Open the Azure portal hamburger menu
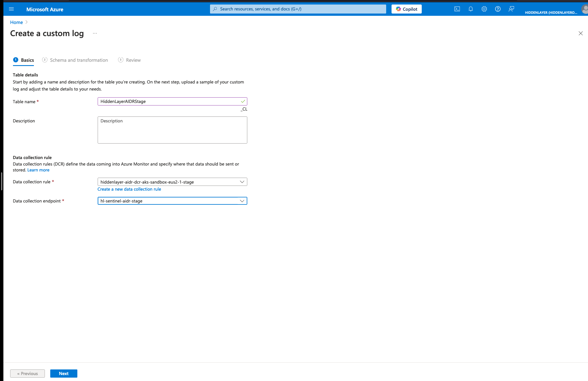This screenshot has width=588, height=381. pos(11,9)
